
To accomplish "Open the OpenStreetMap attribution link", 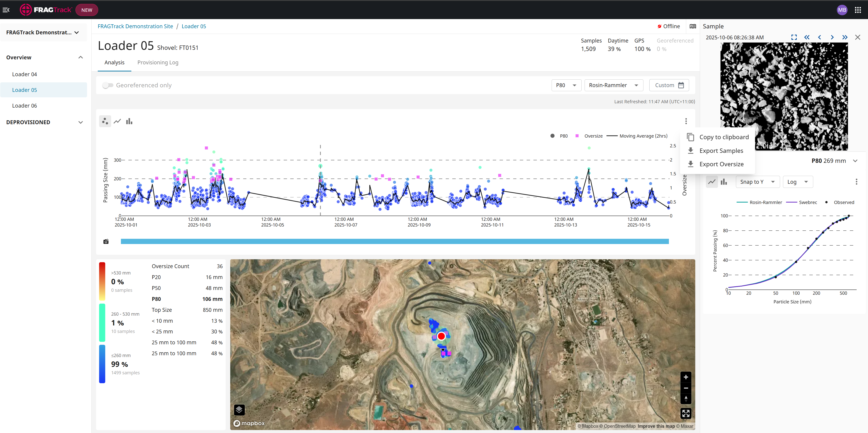I will point(617,426).
